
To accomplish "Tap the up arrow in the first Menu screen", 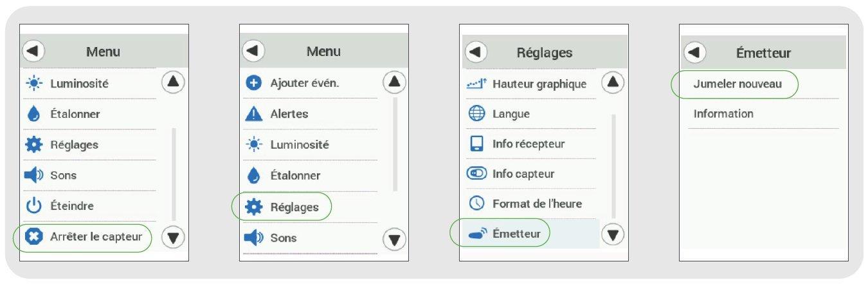I will click(x=172, y=82).
